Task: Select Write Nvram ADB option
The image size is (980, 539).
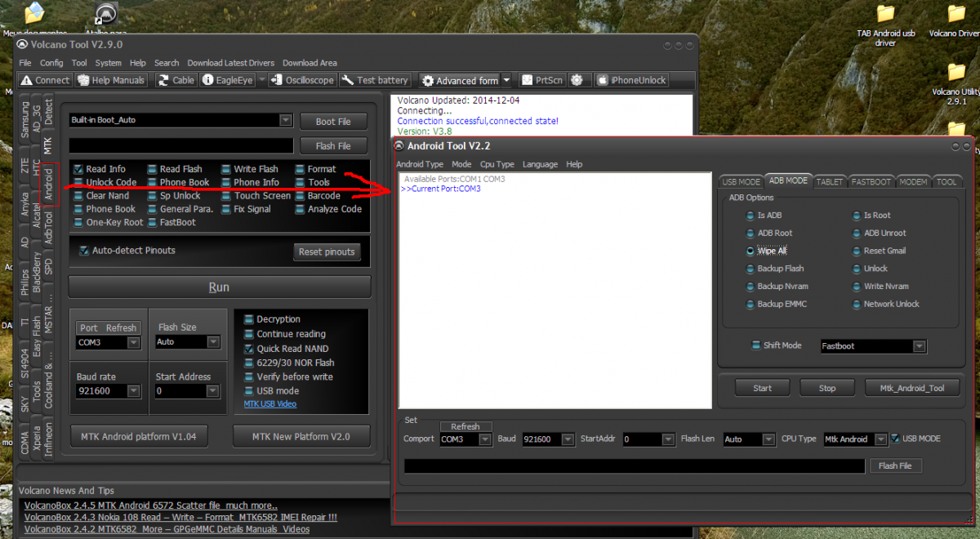Action: coord(880,286)
